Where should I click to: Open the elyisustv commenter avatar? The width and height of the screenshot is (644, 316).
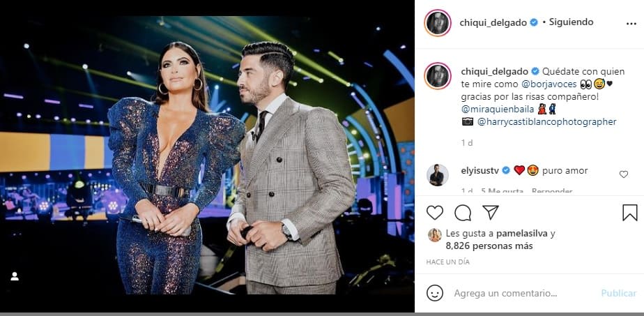point(438,174)
